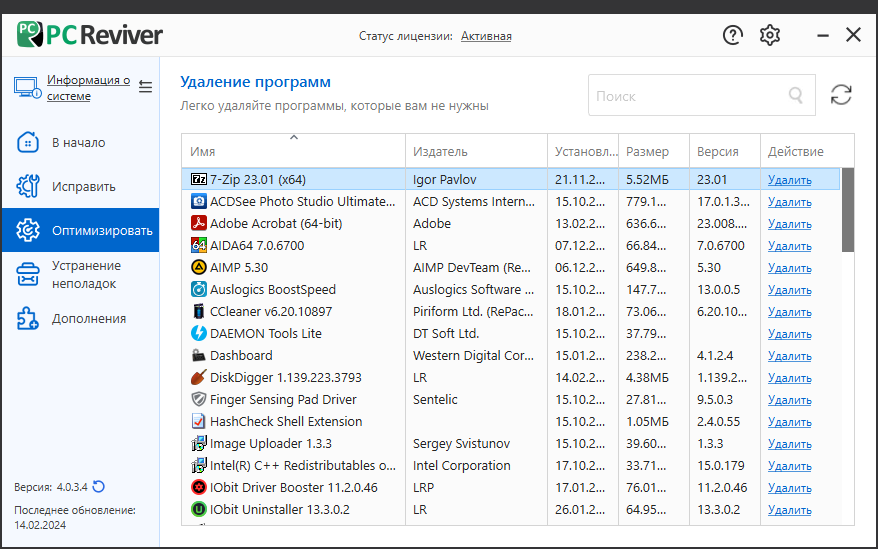Open Активная license status link
The image size is (878, 549).
pos(486,36)
